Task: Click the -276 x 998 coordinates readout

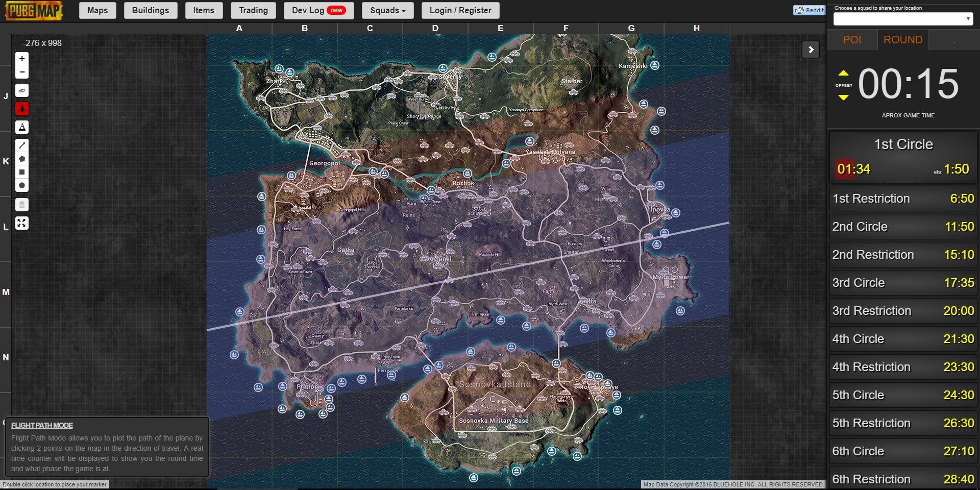Action: [42, 43]
